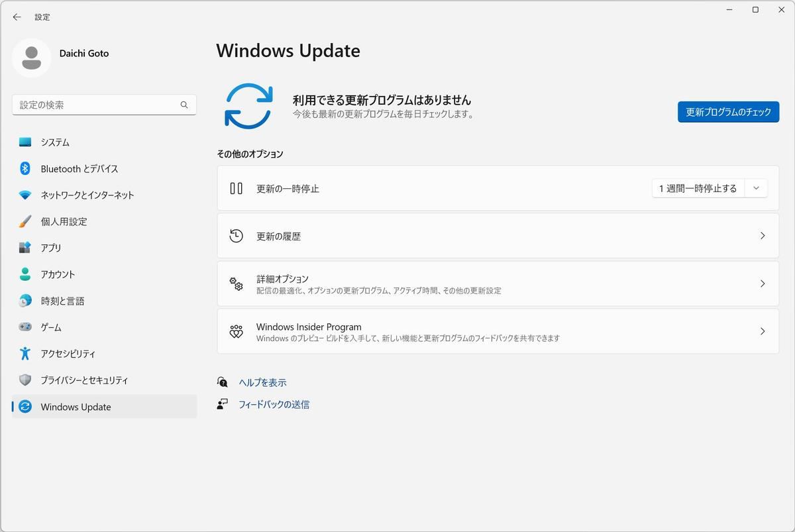Click the アカウント person icon

pyautogui.click(x=25, y=274)
